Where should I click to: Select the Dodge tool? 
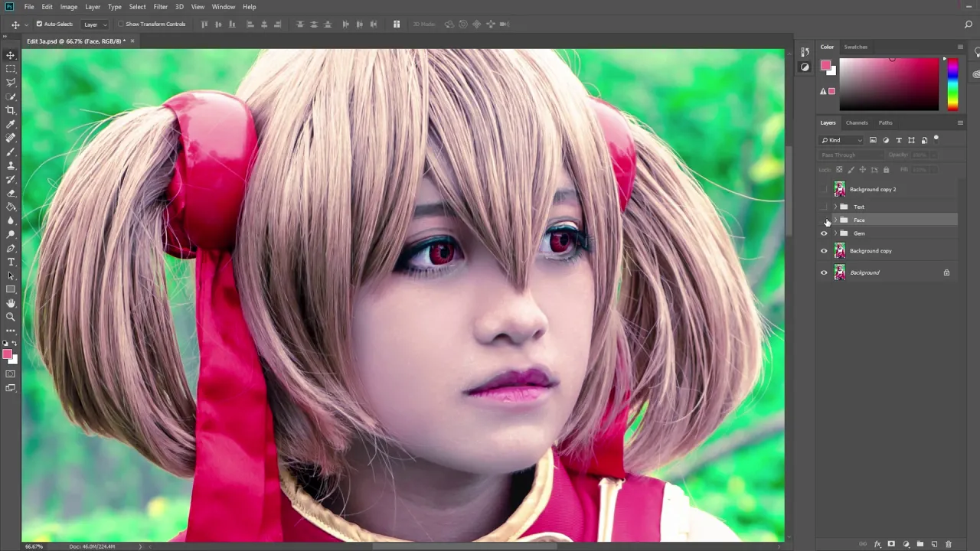pos(11,234)
